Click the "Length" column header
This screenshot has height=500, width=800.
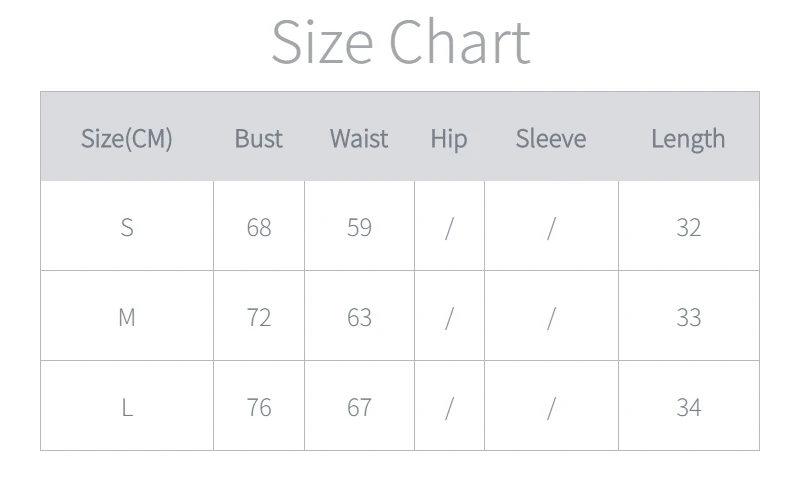[x=688, y=138]
